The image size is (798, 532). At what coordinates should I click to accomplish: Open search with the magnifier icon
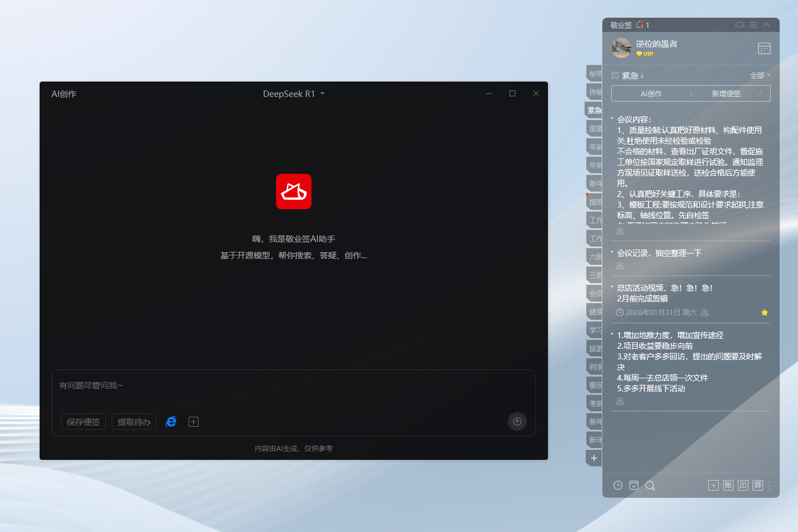point(650,485)
